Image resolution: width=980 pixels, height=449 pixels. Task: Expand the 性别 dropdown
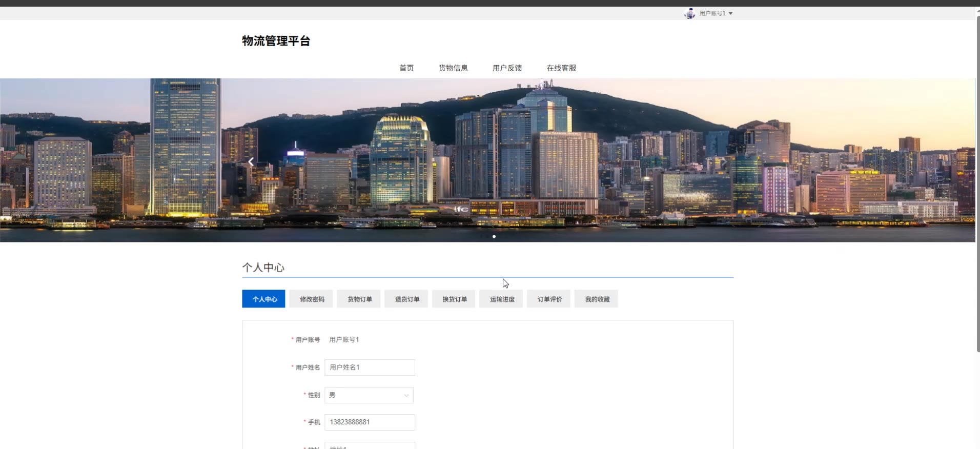pyautogui.click(x=369, y=395)
